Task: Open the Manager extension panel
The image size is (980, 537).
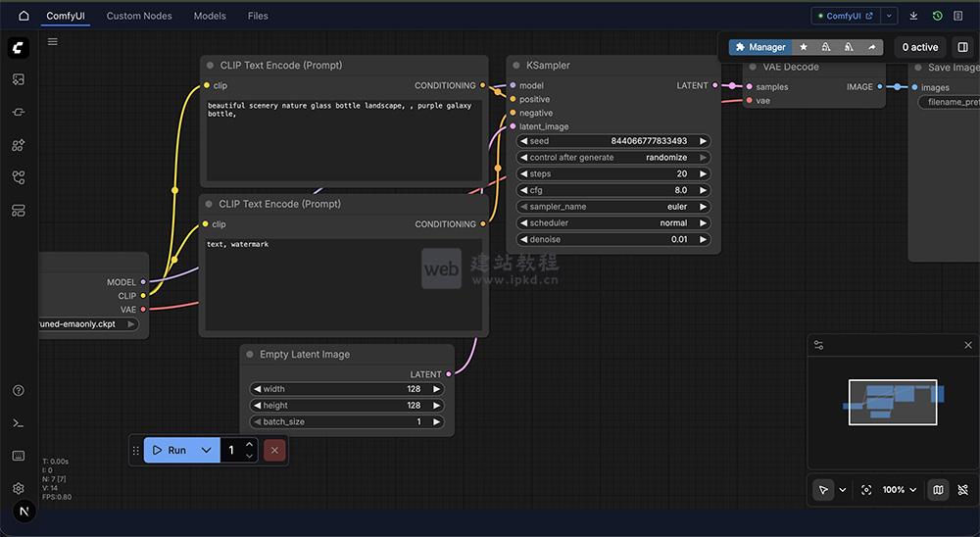Action: pos(760,47)
